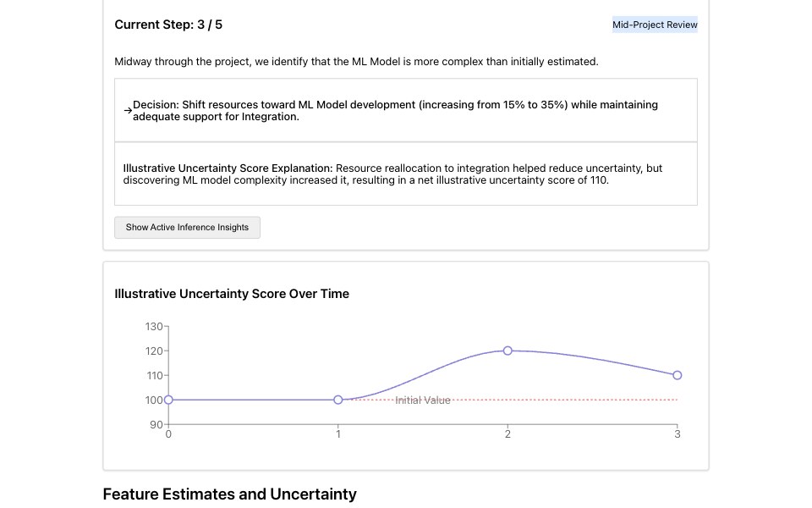The width and height of the screenshot is (812, 508).
Task: Click the Illustrative Uncertainty Score Over Time title
Action: tap(232, 294)
